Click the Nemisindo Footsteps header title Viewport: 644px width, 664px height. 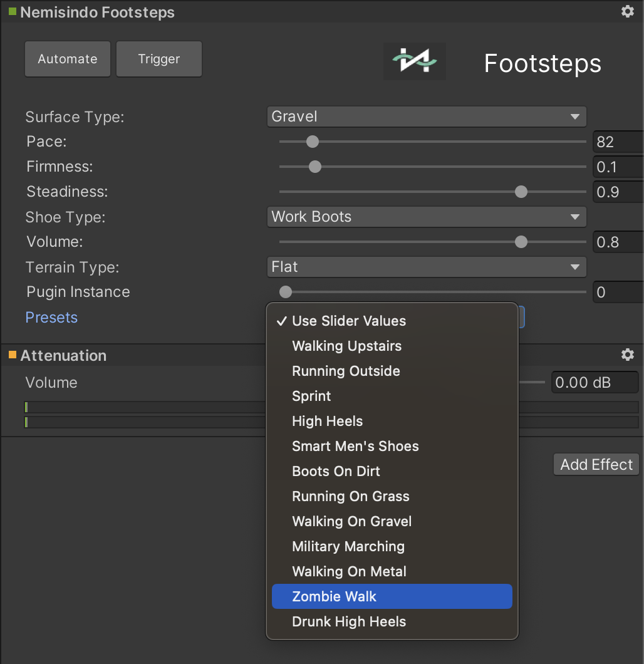pyautogui.click(x=97, y=13)
